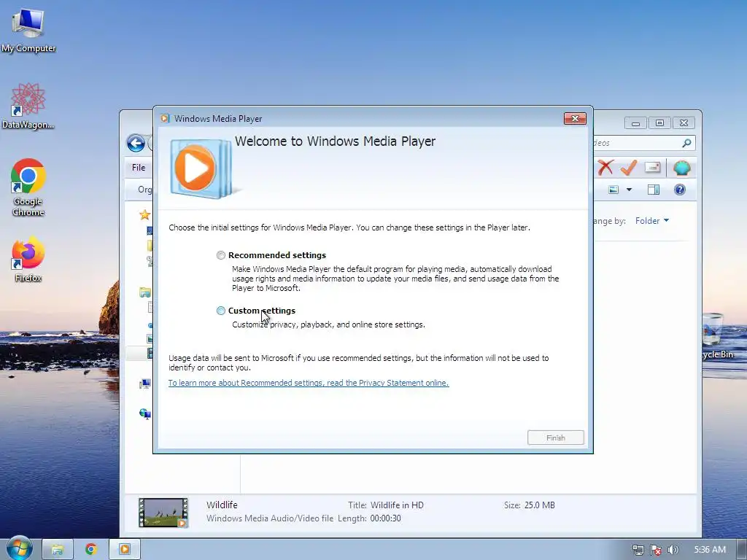Click the Size: 25.0 MB text
This screenshot has width=747, height=560.
tap(530, 505)
